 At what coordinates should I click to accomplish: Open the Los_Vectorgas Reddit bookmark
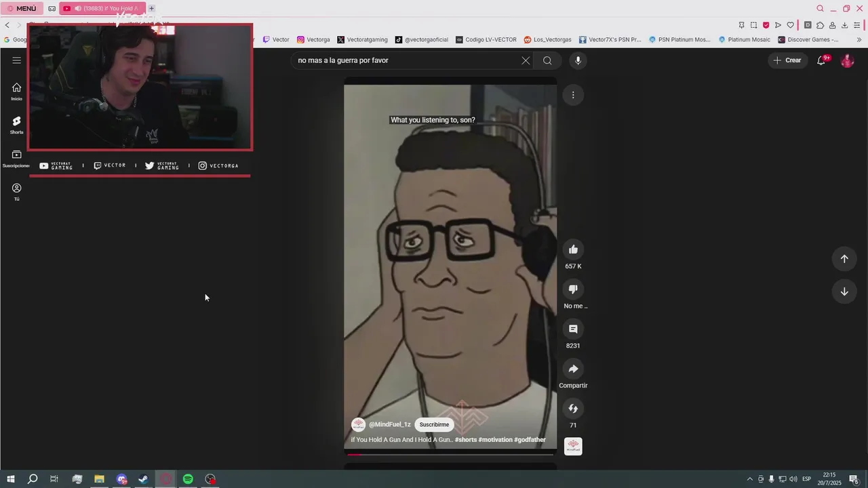coord(548,39)
